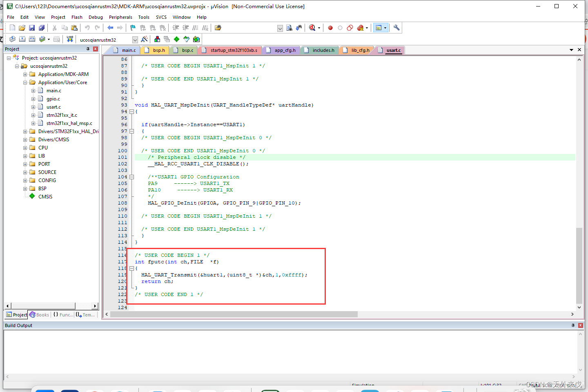Select the Rebuild all target files icon
Screen dimensions: 588x392
[x=32, y=39]
